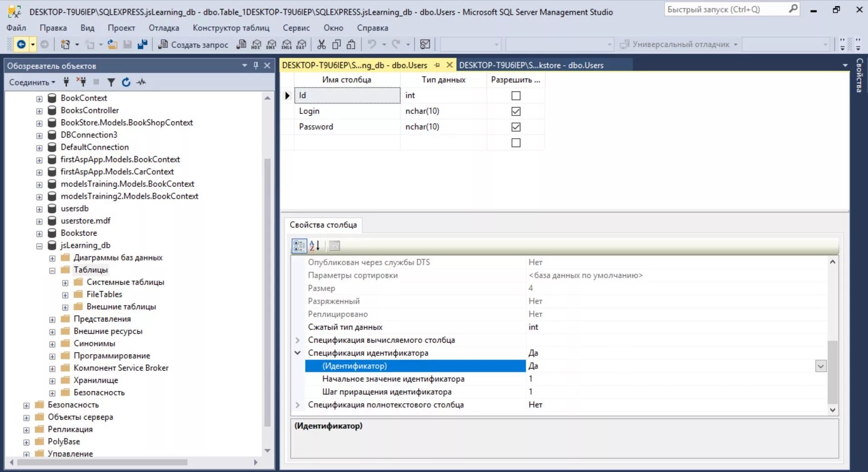Select the Свойства столбца tab
868x472 pixels.
[323, 225]
